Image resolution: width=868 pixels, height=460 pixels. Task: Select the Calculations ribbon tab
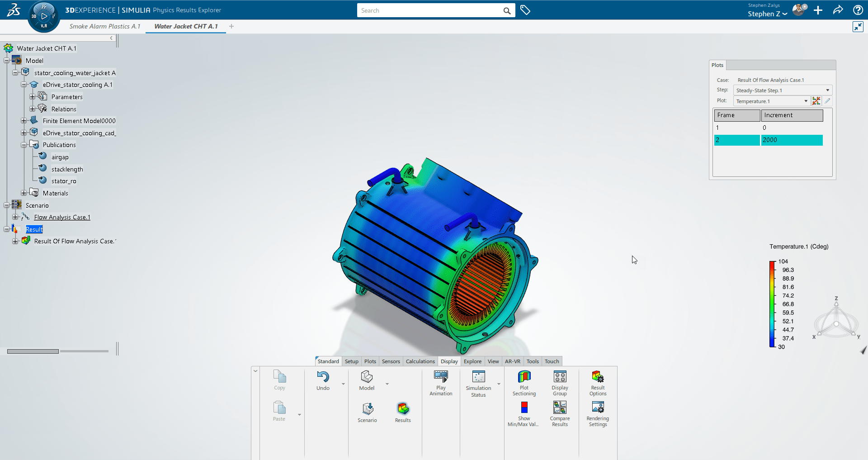coord(420,361)
